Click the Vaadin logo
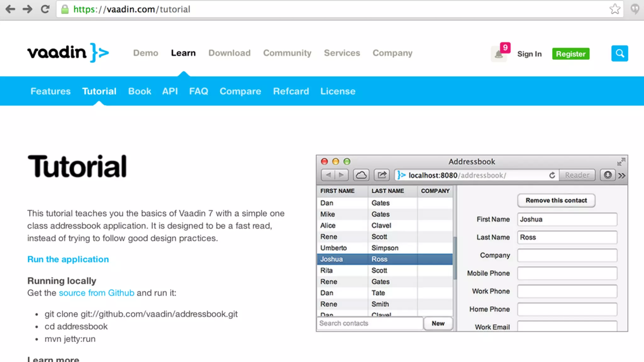644x362 pixels. 68,52
